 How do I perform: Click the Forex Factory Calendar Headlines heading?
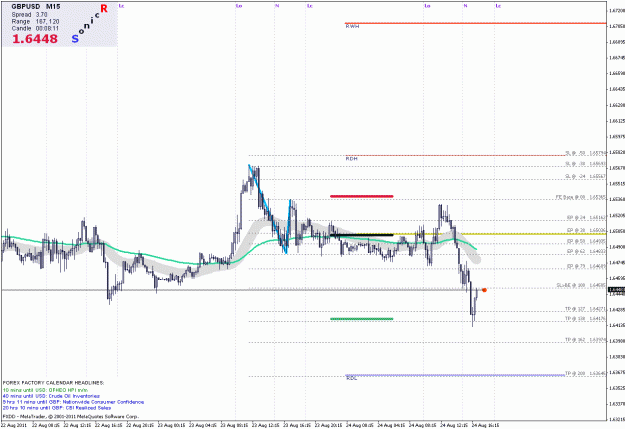click(53, 383)
